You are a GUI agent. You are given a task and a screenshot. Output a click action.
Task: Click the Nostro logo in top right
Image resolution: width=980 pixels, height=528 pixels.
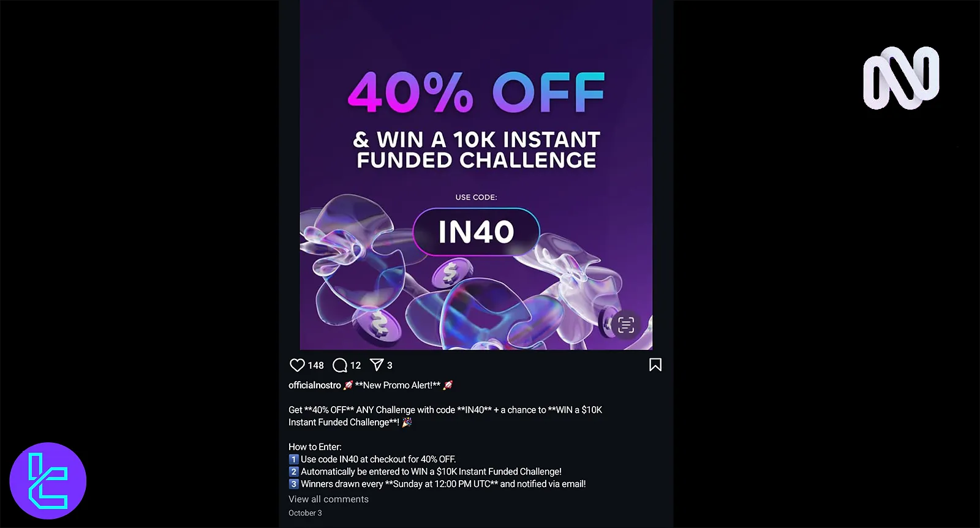tap(901, 78)
